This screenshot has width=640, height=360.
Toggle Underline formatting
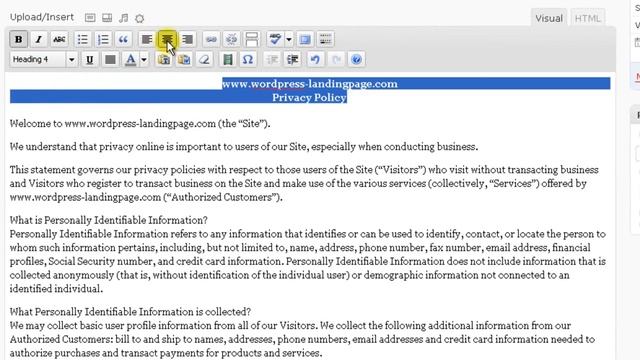pyautogui.click(x=90, y=60)
